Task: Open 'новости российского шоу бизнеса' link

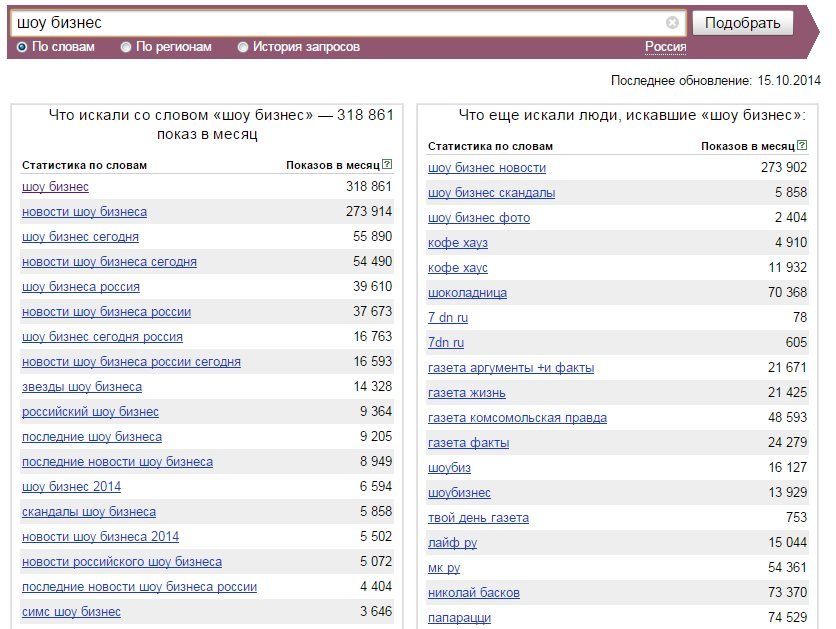Action: click(x=122, y=562)
